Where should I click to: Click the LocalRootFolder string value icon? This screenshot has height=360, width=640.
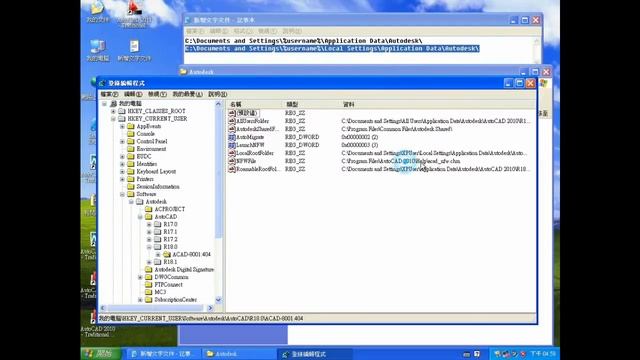(x=232, y=153)
